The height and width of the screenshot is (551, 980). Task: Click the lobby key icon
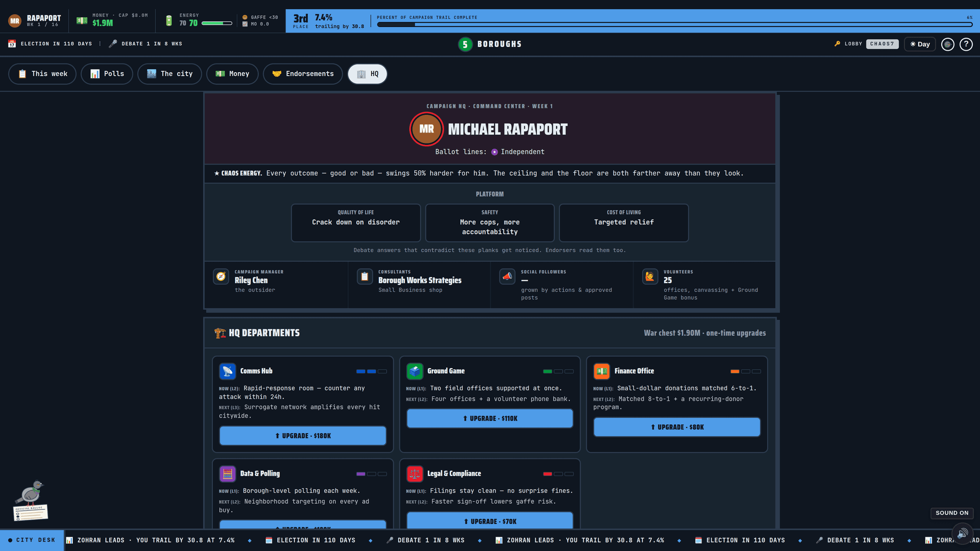point(837,44)
